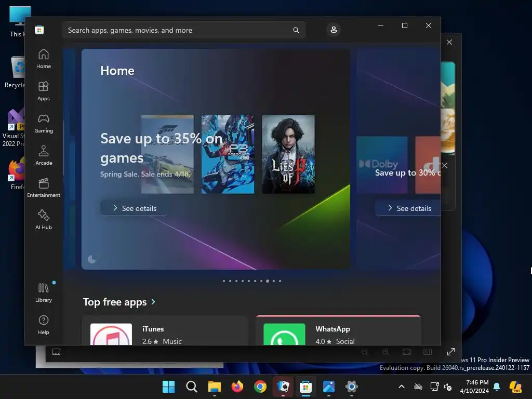This screenshot has width=532, height=399.
Task: Click the OneDrive cloud tray icon
Action: coord(418,387)
